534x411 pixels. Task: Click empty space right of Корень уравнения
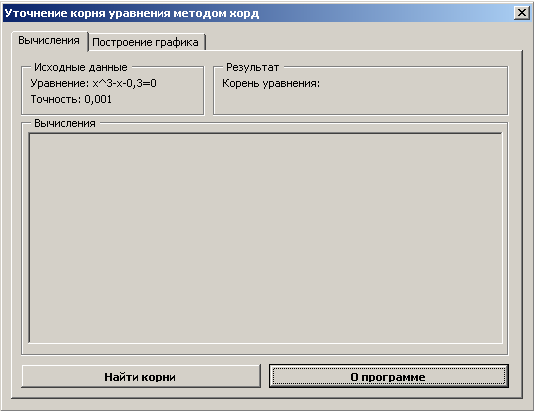point(412,83)
